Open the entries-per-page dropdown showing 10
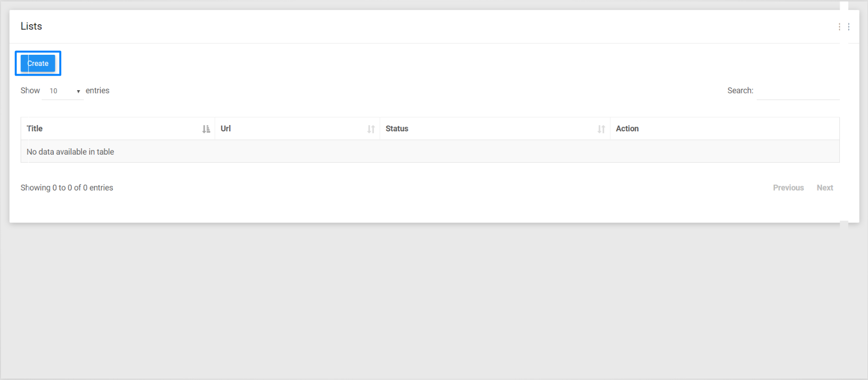The width and height of the screenshot is (868, 380). pos(63,91)
